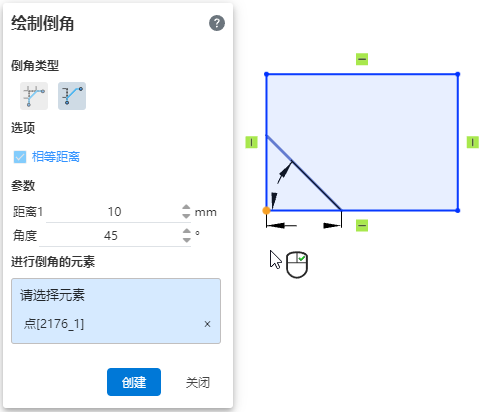Increase 角度 value with up arrow

click(187, 231)
